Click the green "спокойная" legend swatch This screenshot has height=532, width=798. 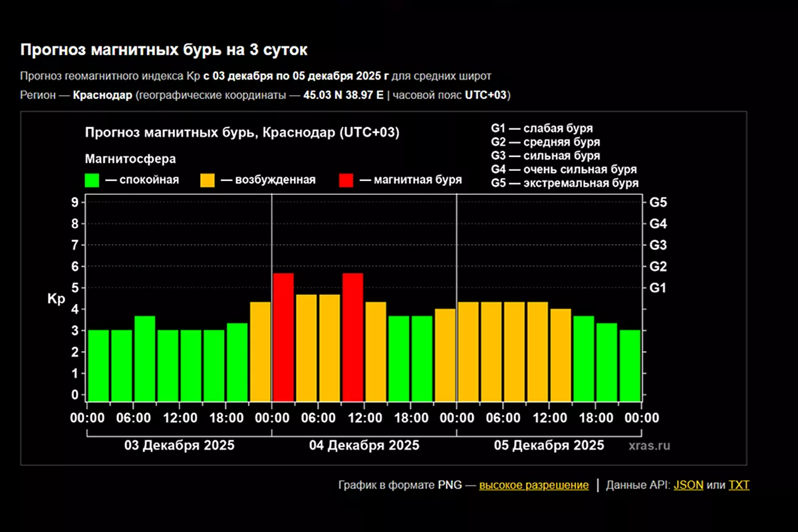tap(92, 180)
